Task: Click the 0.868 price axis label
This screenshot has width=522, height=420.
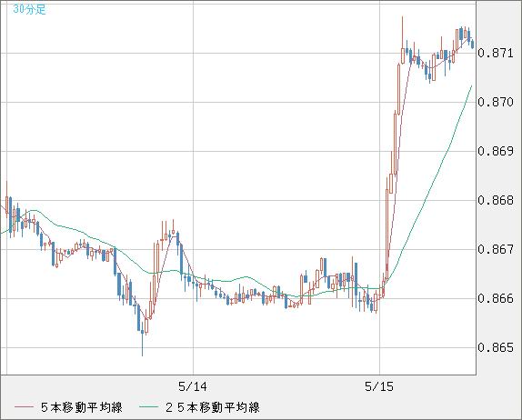Action: (x=496, y=200)
